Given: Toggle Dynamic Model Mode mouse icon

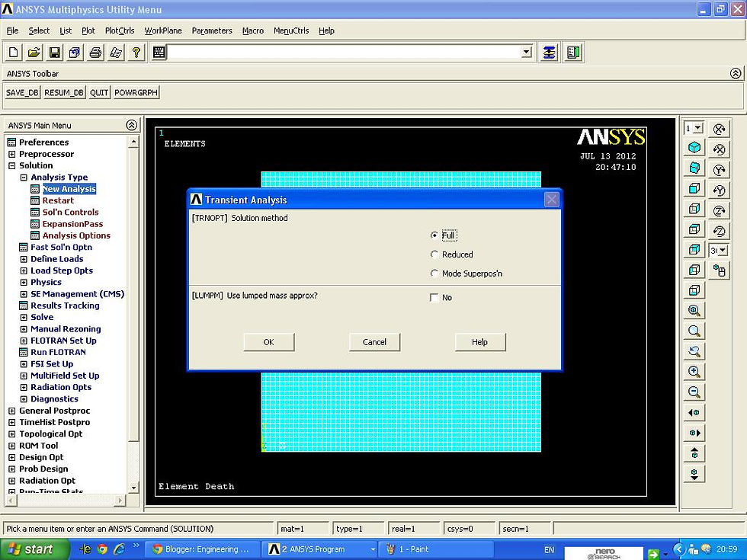Looking at the screenshot, I should pos(720,271).
